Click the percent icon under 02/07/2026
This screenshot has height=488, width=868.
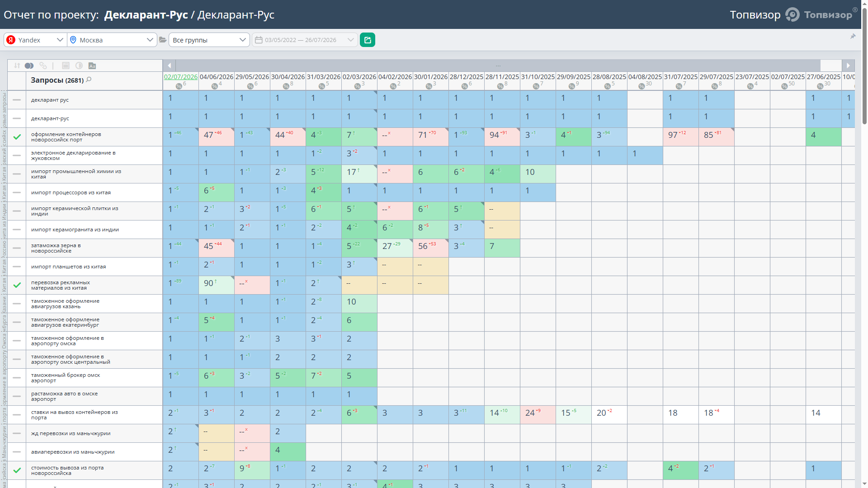[179, 86]
